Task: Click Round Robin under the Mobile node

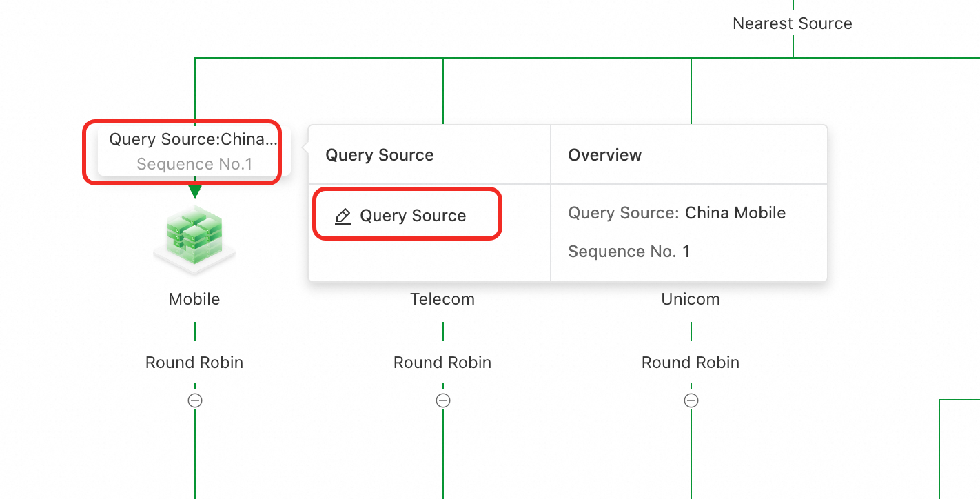Action: point(194,363)
